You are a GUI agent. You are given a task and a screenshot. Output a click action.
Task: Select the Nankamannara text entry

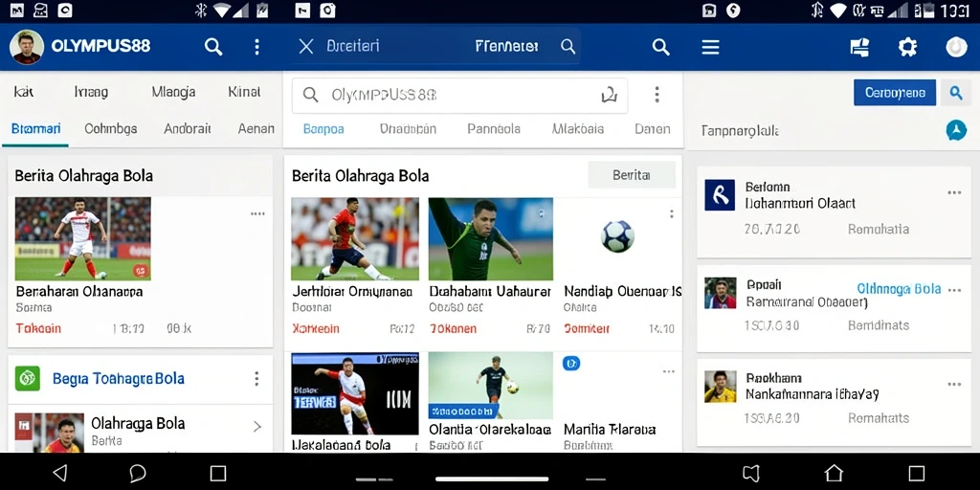coord(812,395)
